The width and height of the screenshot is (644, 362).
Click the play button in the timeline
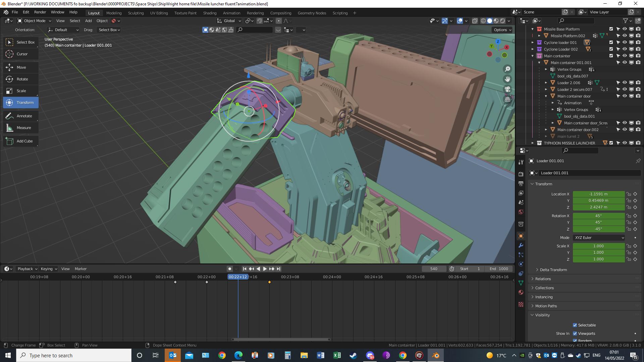(x=264, y=268)
